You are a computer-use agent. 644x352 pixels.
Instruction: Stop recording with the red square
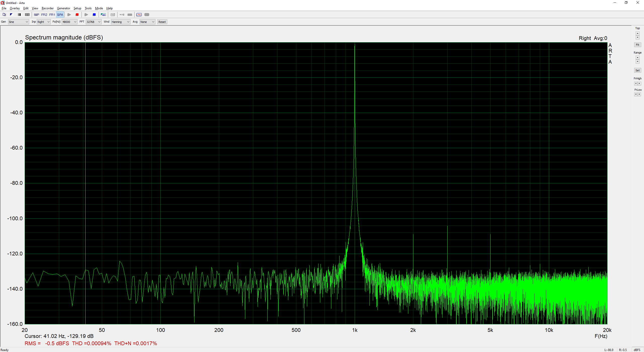[77, 15]
